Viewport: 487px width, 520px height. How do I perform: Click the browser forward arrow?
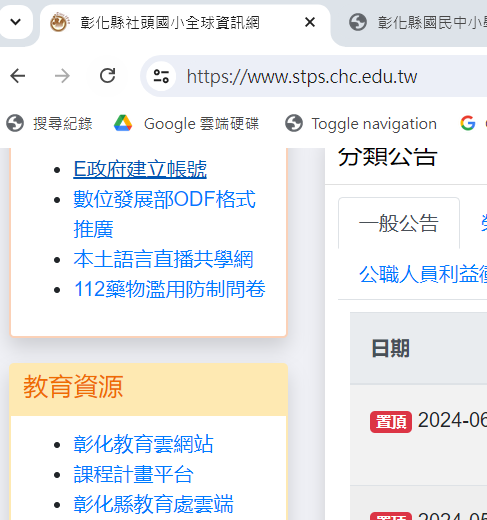tap(62, 76)
